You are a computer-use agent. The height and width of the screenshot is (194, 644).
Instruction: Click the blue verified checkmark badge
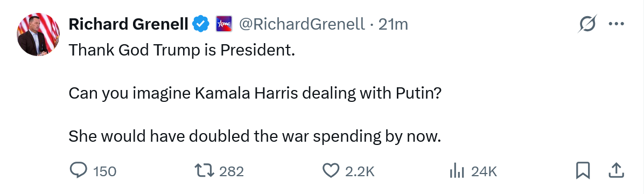[x=201, y=24]
